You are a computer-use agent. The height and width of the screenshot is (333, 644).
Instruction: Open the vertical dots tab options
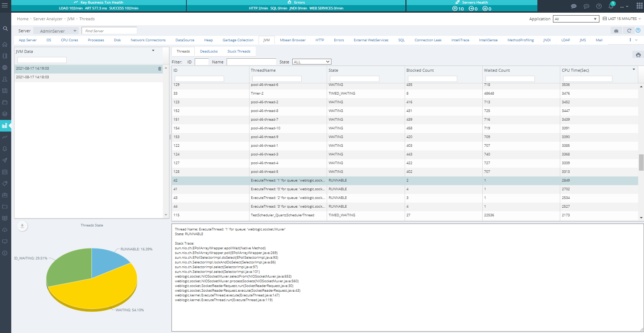click(x=630, y=40)
